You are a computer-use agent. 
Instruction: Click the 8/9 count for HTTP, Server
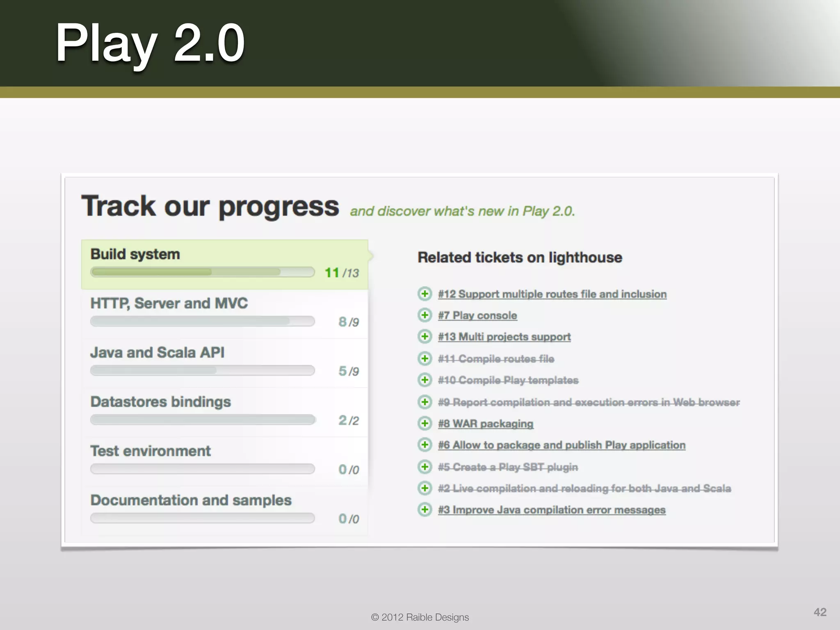349,322
